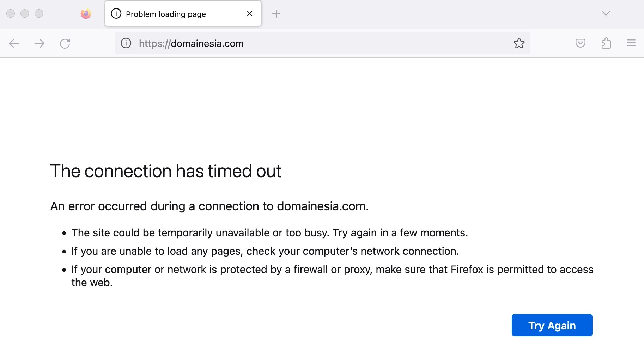Click the Try Again button
Viewport: 644px width, 346px height.
tap(552, 325)
